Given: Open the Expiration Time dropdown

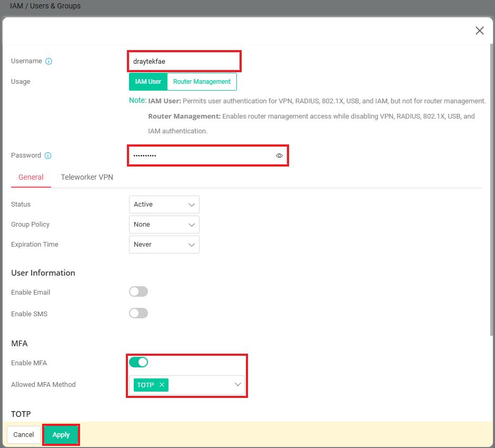Looking at the screenshot, I should 164,245.
